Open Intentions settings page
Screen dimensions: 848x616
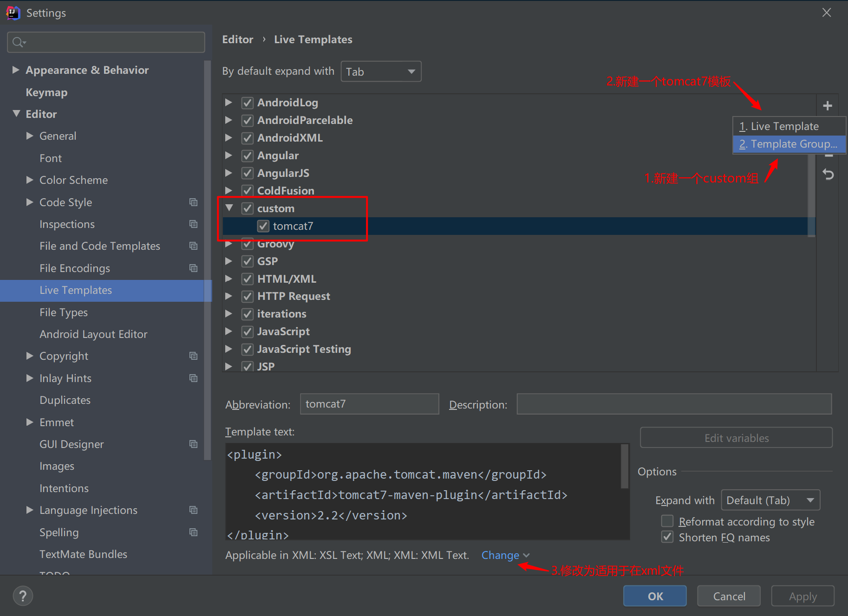pos(64,488)
